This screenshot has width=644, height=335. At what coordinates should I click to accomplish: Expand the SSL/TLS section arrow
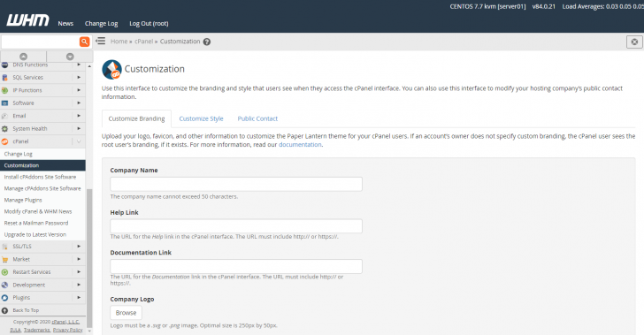click(79, 247)
